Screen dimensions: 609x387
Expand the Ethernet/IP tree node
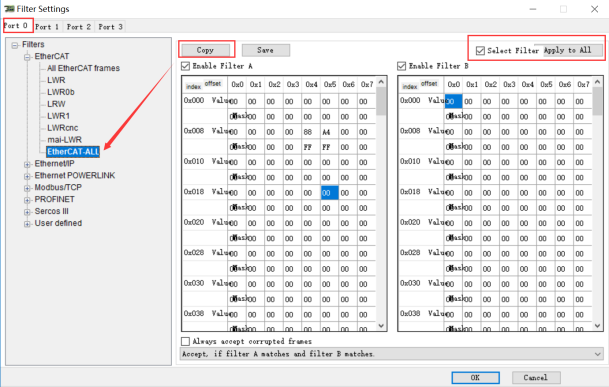coord(27,165)
